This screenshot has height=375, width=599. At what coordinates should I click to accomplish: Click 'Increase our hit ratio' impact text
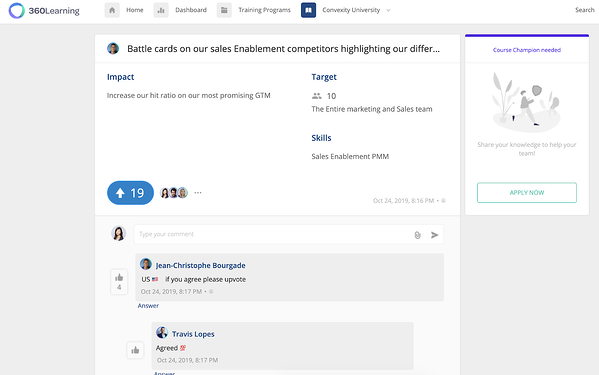(189, 95)
